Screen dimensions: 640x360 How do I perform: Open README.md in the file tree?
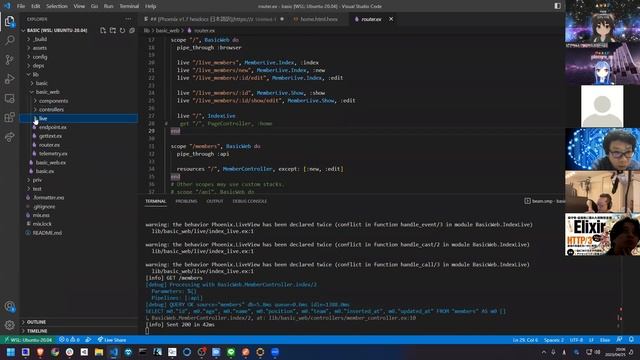click(x=79, y=233)
